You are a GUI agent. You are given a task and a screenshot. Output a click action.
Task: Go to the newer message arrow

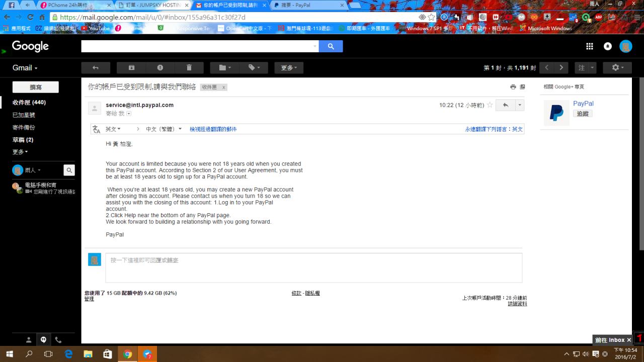pyautogui.click(x=548, y=68)
